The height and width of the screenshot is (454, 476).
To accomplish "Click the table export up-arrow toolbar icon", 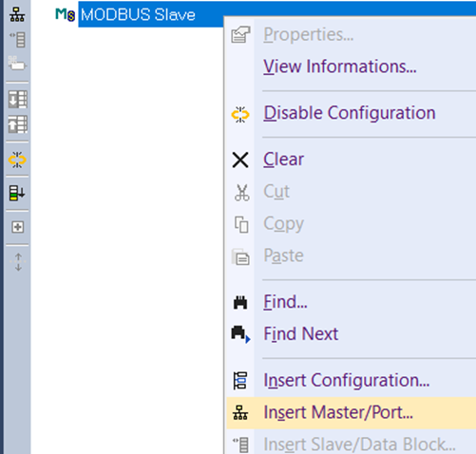I will [18, 124].
